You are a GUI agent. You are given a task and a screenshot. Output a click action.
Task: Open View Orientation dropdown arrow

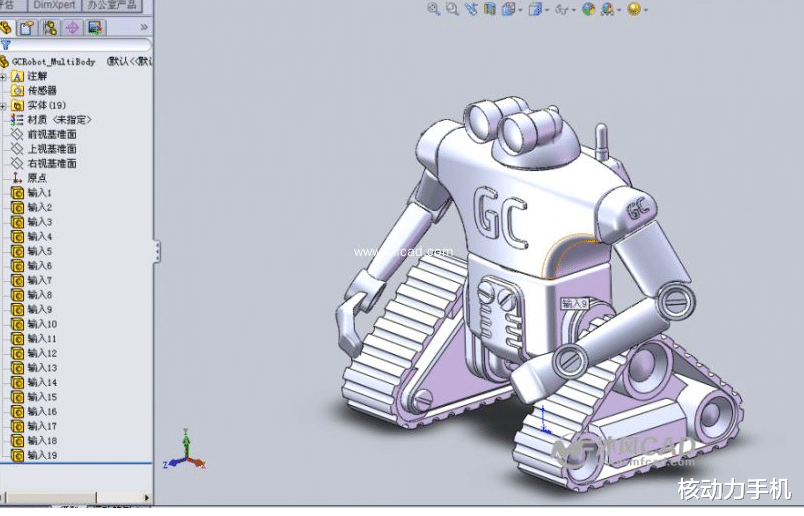520,10
